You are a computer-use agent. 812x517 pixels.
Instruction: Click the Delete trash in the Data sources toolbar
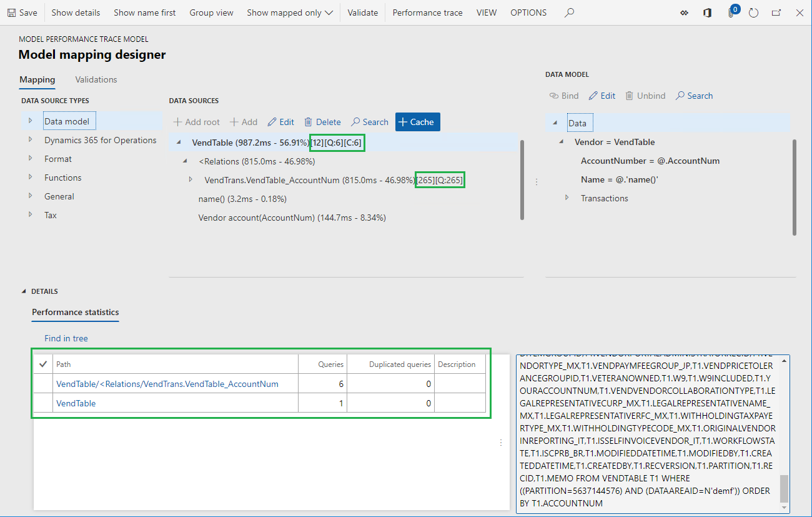(x=322, y=122)
